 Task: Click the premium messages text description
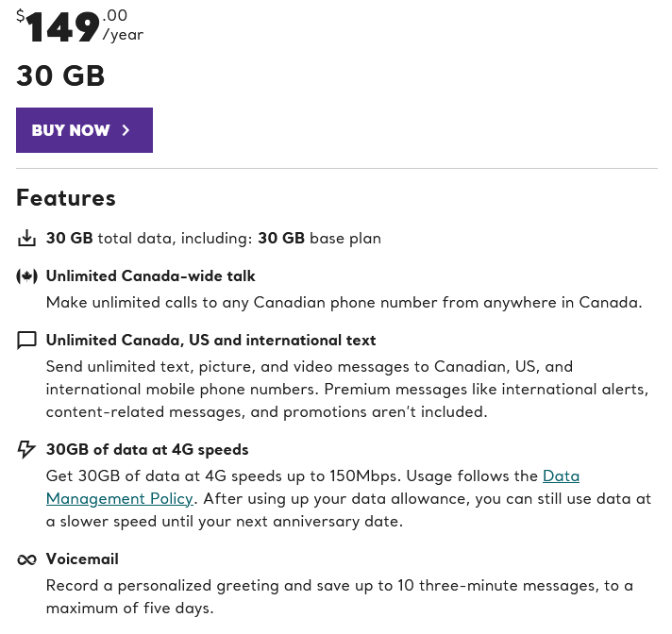pyautogui.click(x=347, y=390)
